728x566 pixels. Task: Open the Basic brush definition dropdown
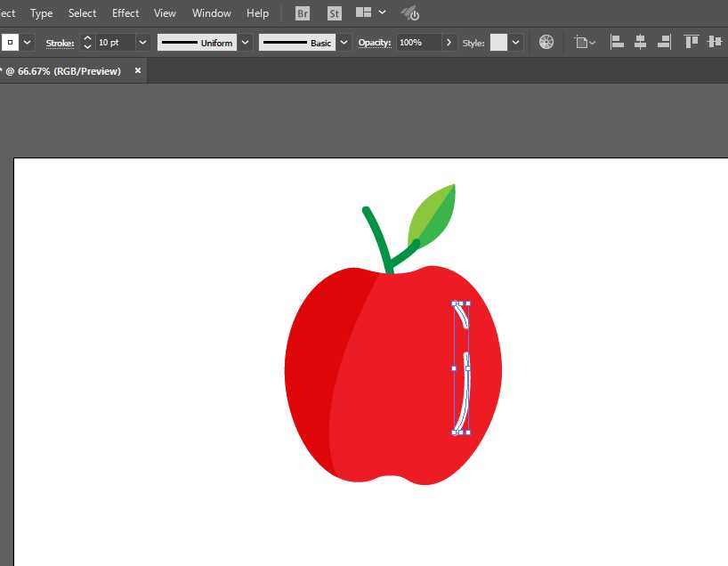[344, 43]
